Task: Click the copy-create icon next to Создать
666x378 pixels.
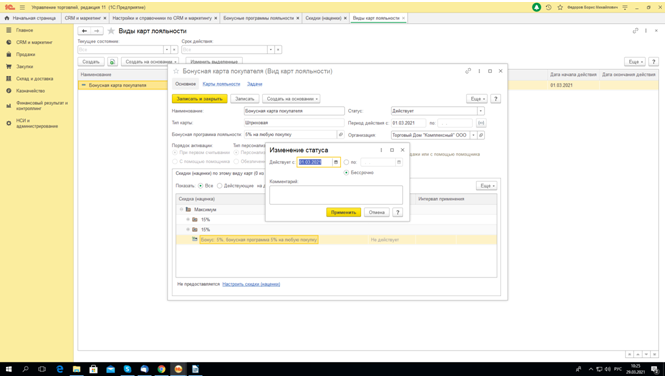Action: 112,62
